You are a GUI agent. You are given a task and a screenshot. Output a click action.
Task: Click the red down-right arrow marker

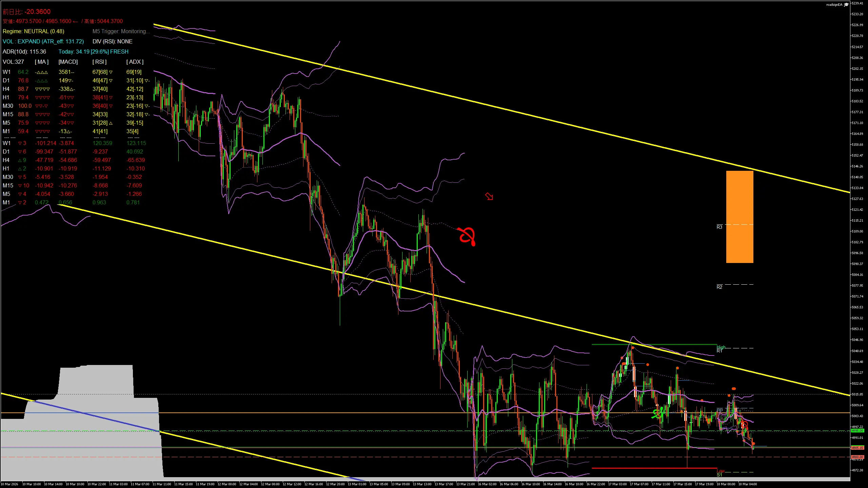(x=489, y=196)
